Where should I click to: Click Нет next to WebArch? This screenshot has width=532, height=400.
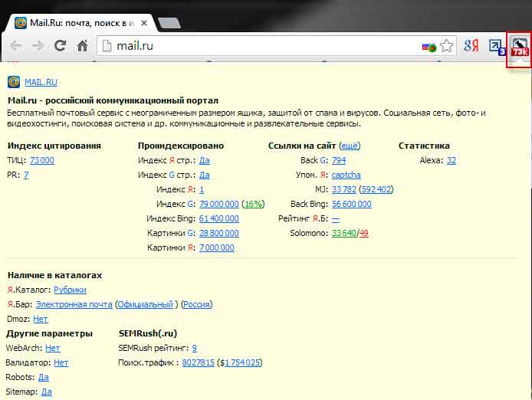click(x=53, y=348)
